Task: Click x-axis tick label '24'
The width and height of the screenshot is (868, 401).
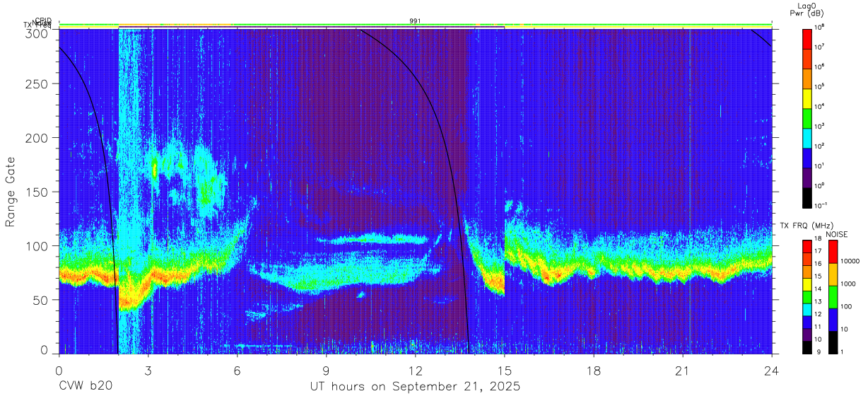Action: pos(772,370)
